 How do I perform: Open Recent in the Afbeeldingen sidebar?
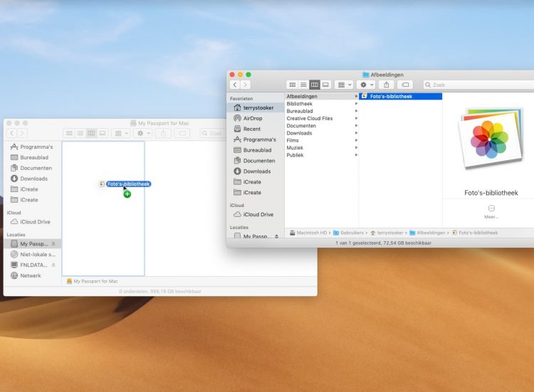(x=251, y=129)
